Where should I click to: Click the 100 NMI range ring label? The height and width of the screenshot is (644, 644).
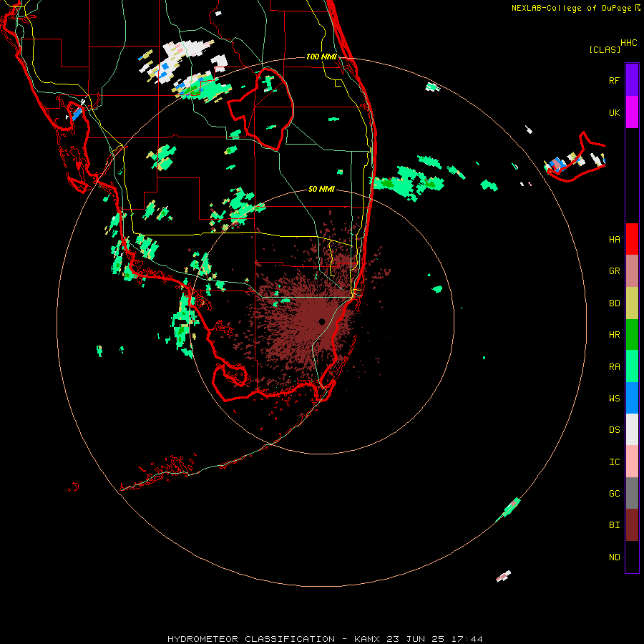tap(321, 57)
